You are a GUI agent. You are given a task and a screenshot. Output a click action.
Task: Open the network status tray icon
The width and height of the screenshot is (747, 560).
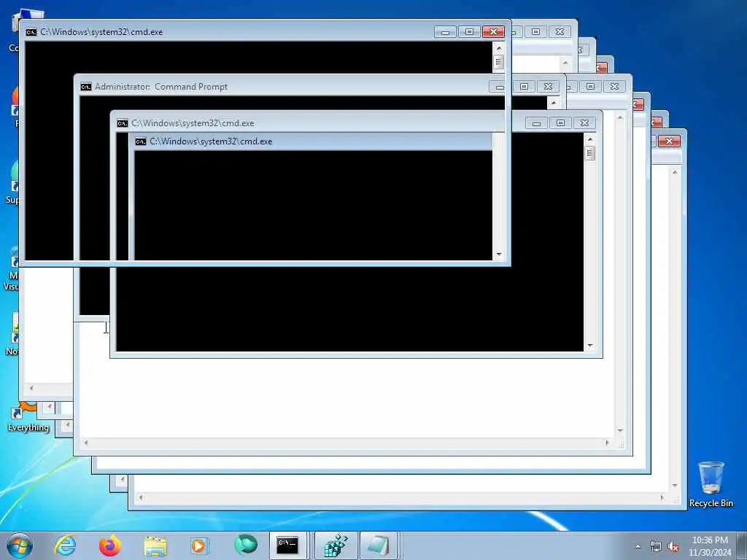click(656, 547)
